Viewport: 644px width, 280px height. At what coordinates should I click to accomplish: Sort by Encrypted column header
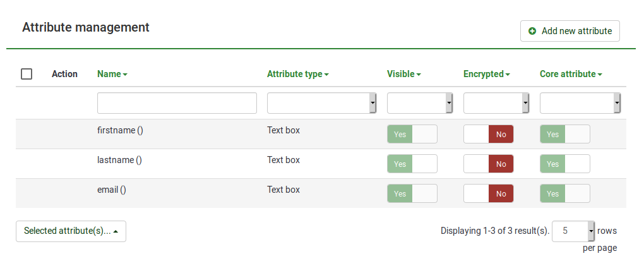[x=486, y=74]
